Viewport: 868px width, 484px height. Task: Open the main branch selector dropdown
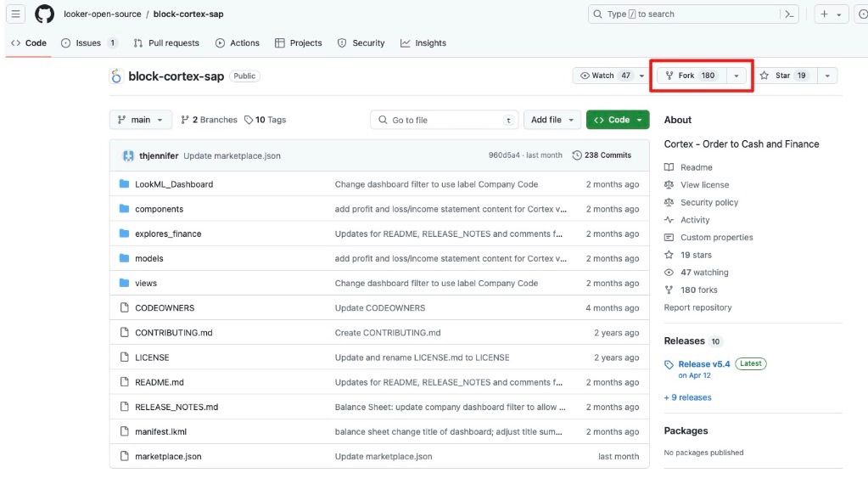click(x=141, y=120)
